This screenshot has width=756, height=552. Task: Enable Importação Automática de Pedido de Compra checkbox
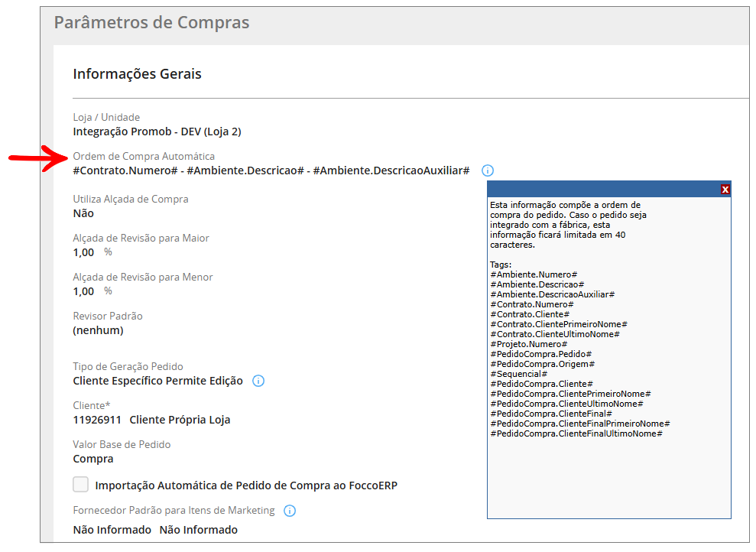point(81,485)
